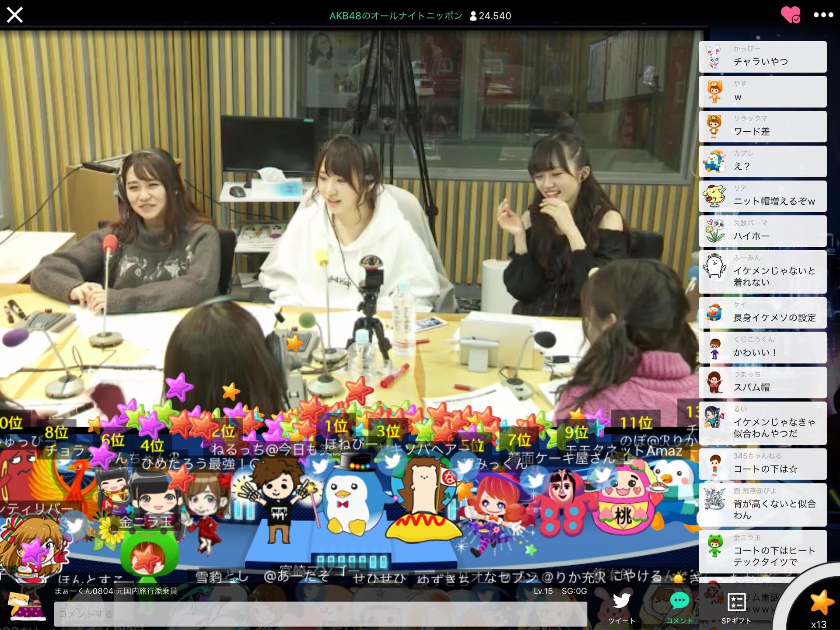The image size is (840, 630).
Task: Open the three-dot more options menu
Action: click(823, 15)
